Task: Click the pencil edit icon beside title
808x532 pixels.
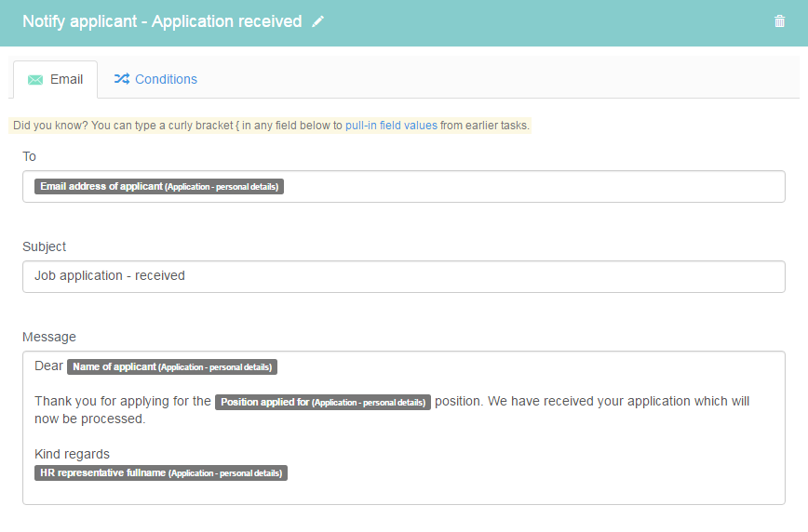Action: (x=318, y=21)
